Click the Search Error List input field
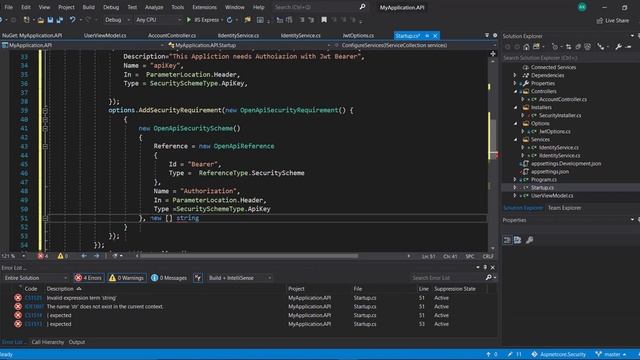The width and height of the screenshot is (640, 360). pos(447,278)
